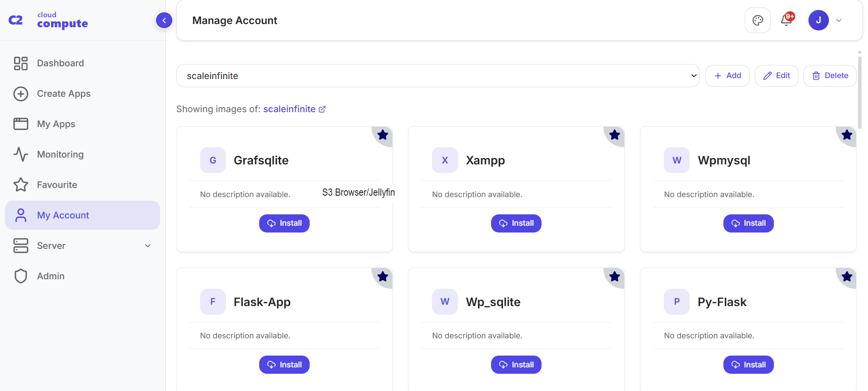Viewport: 868px width, 391px height.
Task: Install the Flask-App image
Action: pyautogui.click(x=284, y=365)
